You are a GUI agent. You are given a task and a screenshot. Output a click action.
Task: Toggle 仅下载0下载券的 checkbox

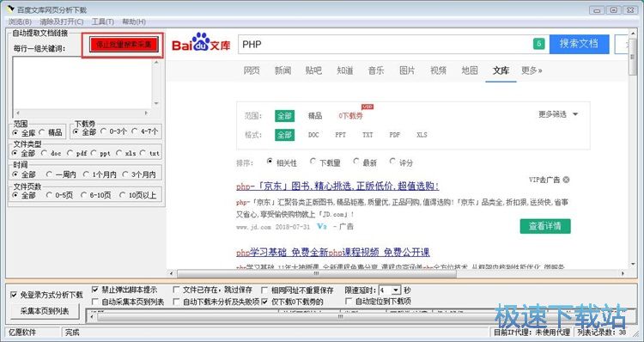293,302
